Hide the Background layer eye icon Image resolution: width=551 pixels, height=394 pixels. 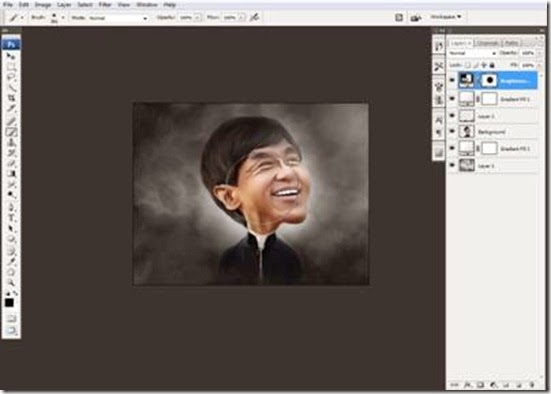(452, 132)
